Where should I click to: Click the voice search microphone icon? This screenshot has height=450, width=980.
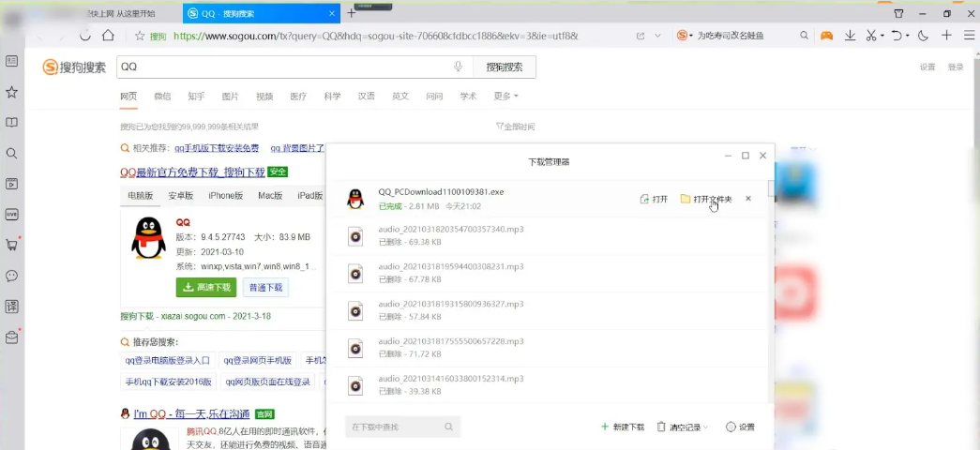(x=458, y=67)
